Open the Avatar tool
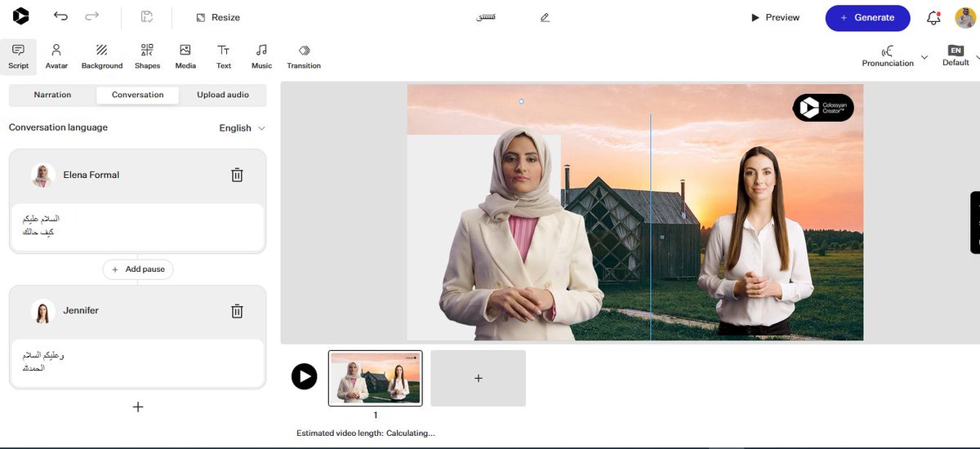Screen dimensions: 980x449 [x=56, y=56]
